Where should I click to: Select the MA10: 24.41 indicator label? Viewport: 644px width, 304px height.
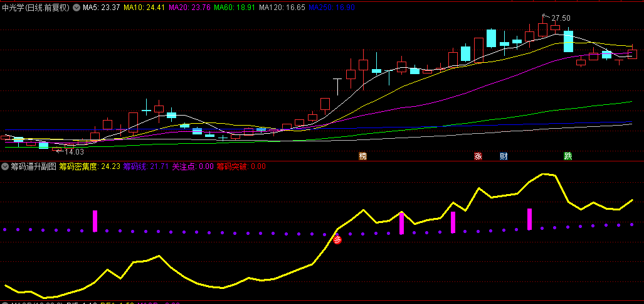[144, 8]
